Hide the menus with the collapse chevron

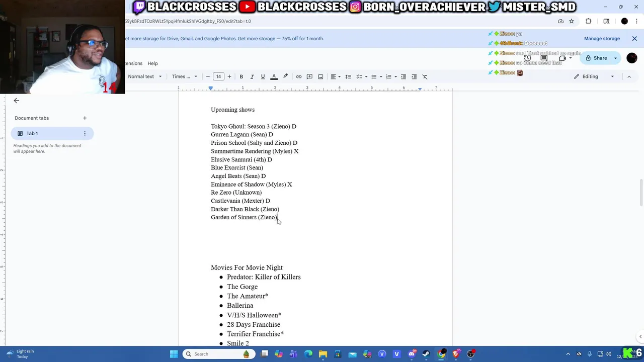[629, 76]
